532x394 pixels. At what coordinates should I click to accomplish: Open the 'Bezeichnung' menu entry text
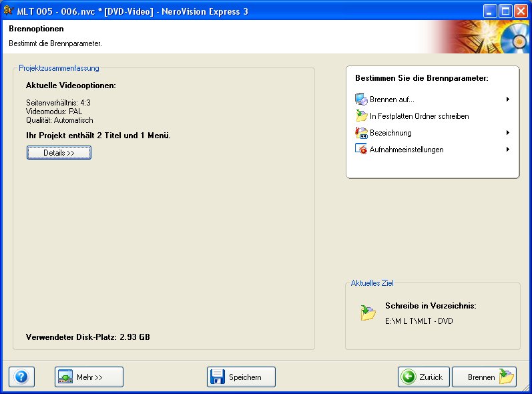390,133
